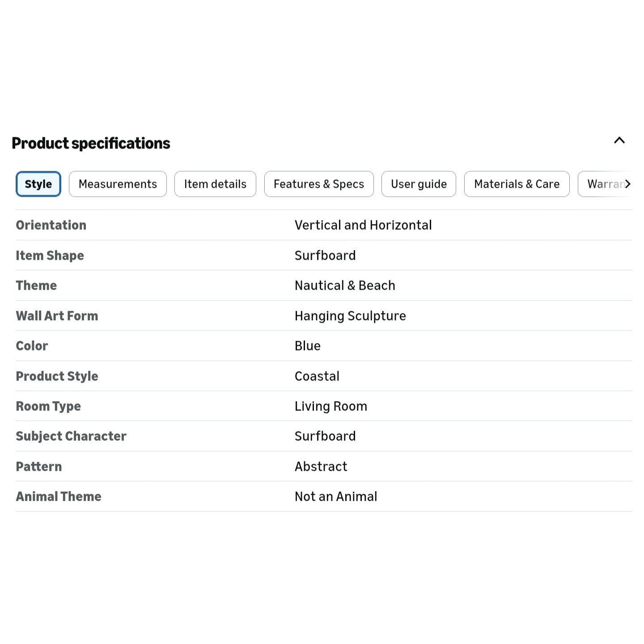
Task: Click the Abstract pattern value
Action: coord(321,466)
